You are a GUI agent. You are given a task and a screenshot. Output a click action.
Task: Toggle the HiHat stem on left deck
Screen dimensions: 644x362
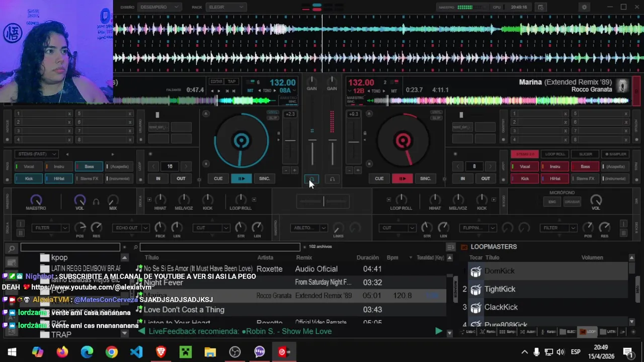click(59, 178)
